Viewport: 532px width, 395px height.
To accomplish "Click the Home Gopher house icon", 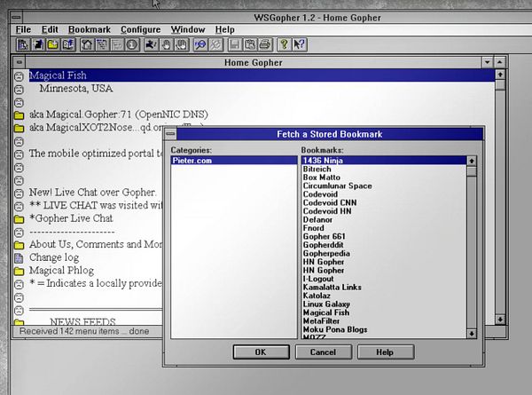I will click(87, 44).
